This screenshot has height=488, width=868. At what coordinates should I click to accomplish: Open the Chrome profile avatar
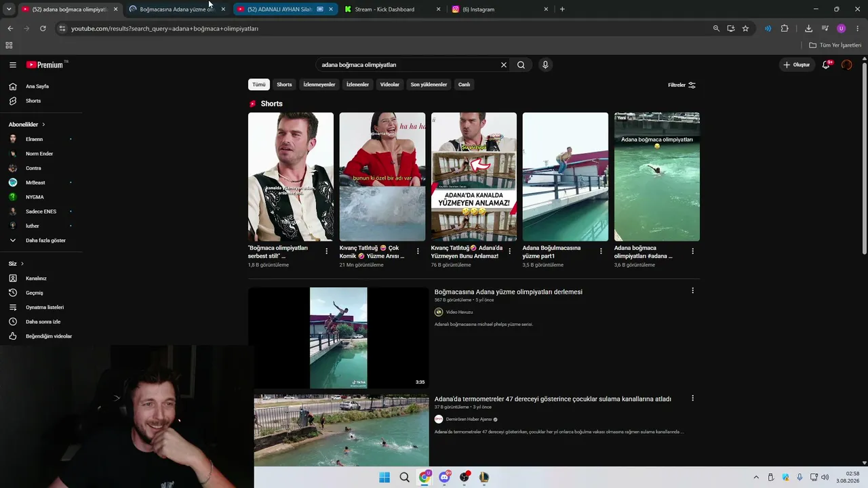(x=842, y=28)
